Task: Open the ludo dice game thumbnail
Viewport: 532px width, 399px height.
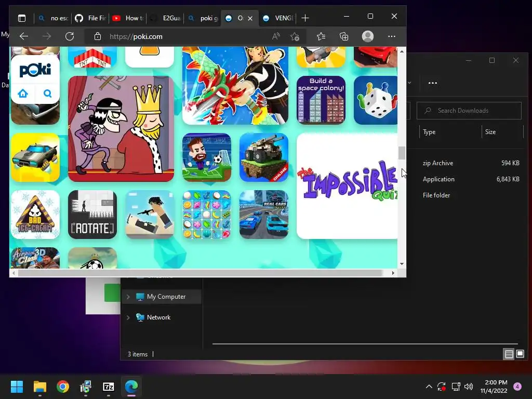Action: 376,100
